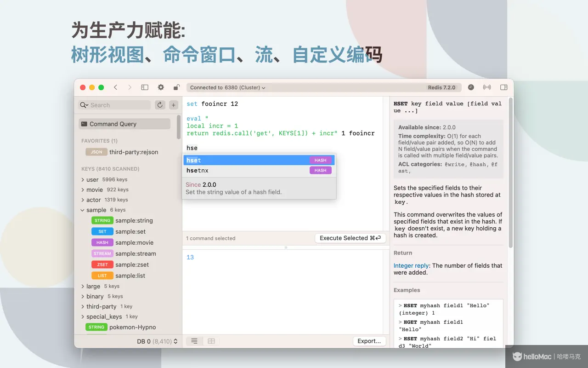Click the 1 command selected status
The height and width of the screenshot is (368, 588).
(x=210, y=238)
